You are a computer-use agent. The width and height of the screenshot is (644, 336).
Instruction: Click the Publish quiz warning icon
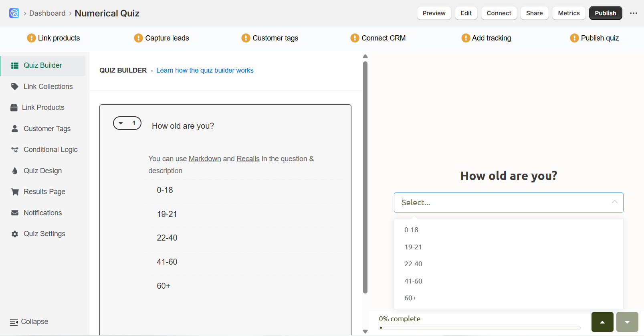(574, 38)
